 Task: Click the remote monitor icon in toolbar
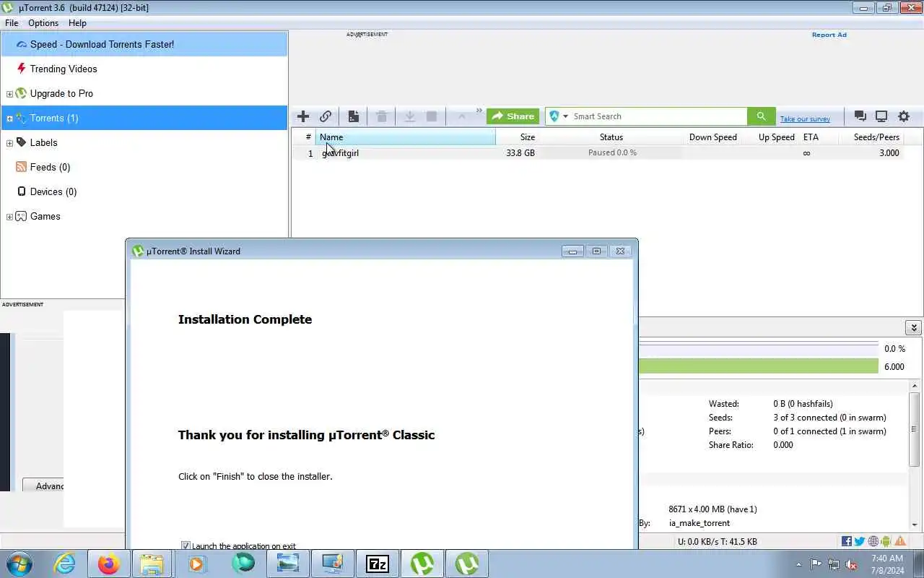[881, 116]
